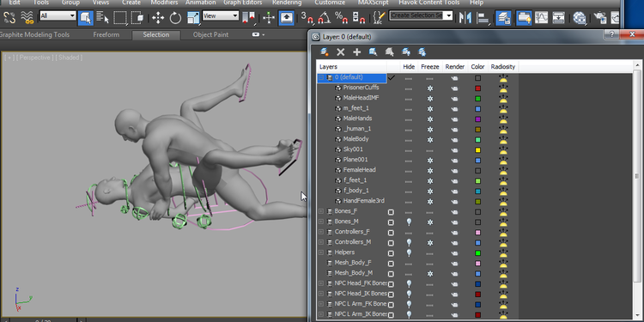Switch to the Freeform ribbon tab
Image resolution: width=644 pixels, height=322 pixels.
pyautogui.click(x=106, y=35)
